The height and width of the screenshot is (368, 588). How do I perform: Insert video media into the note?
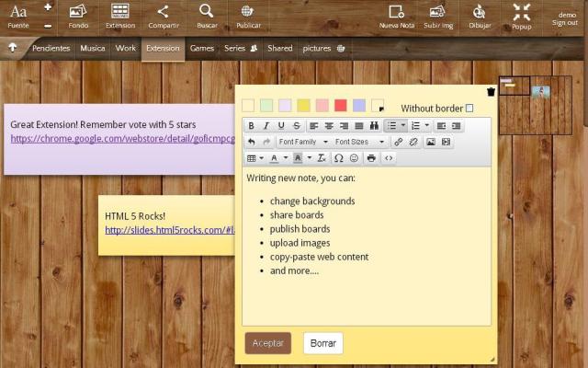(446, 142)
